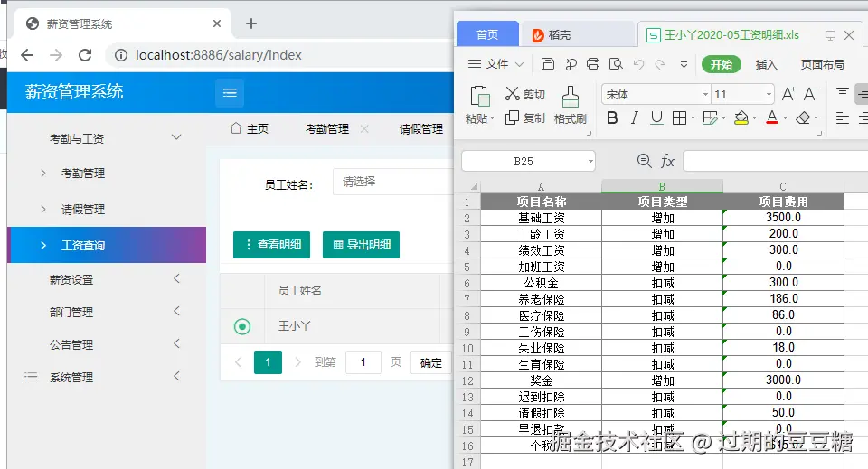Screen dimensions: 868x469
Task: Open the 文件 menu dropdown
Action: point(495,64)
